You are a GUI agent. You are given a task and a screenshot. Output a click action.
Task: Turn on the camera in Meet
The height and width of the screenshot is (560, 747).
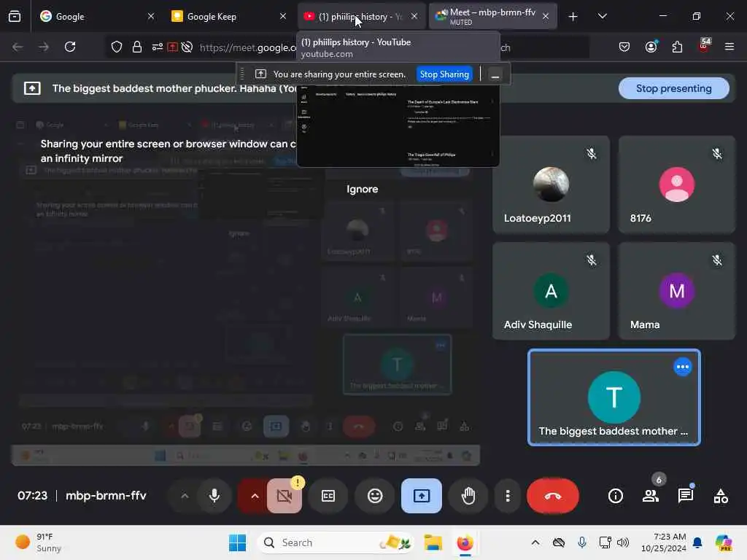[x=285, y=496]
